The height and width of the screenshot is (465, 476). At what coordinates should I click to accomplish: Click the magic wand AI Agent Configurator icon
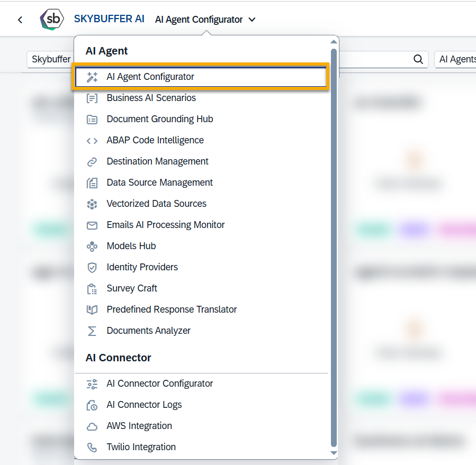[92, 77]
